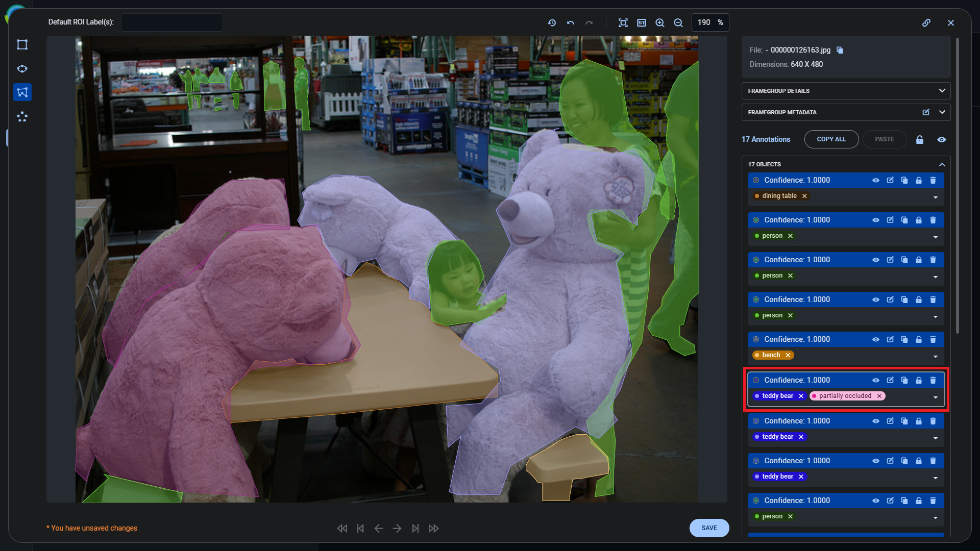Zoom in using the magnifier plus icon
Screen dimensions: 980x551
pos(659,22)
